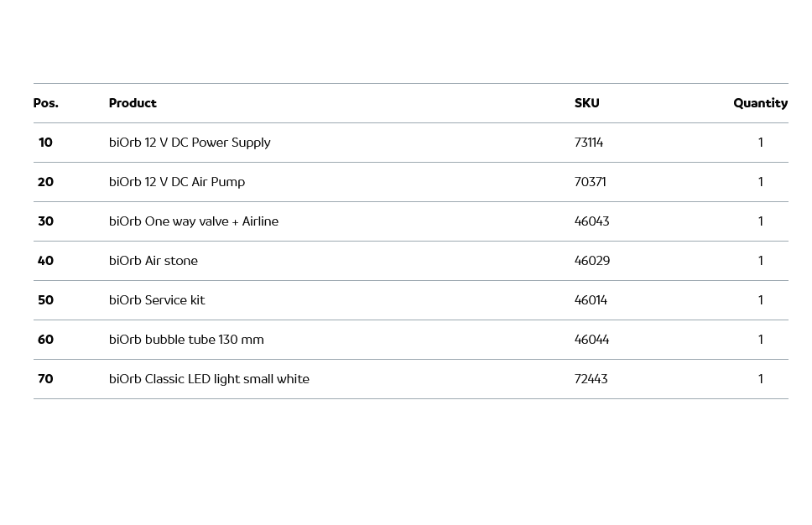Click the SKU column header

[586, 103]
